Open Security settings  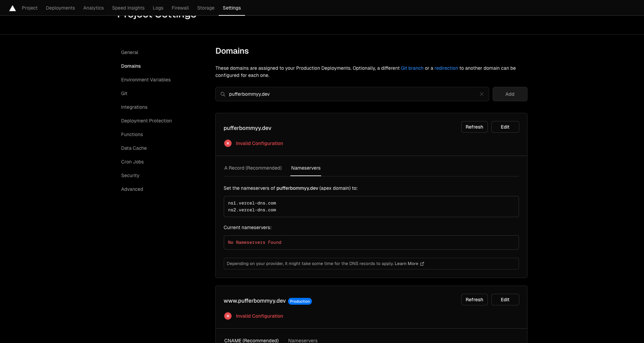(130, 175)
